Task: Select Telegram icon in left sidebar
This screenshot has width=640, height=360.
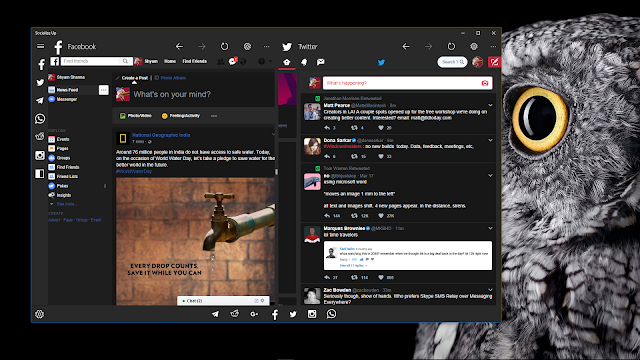Action: 40,100
